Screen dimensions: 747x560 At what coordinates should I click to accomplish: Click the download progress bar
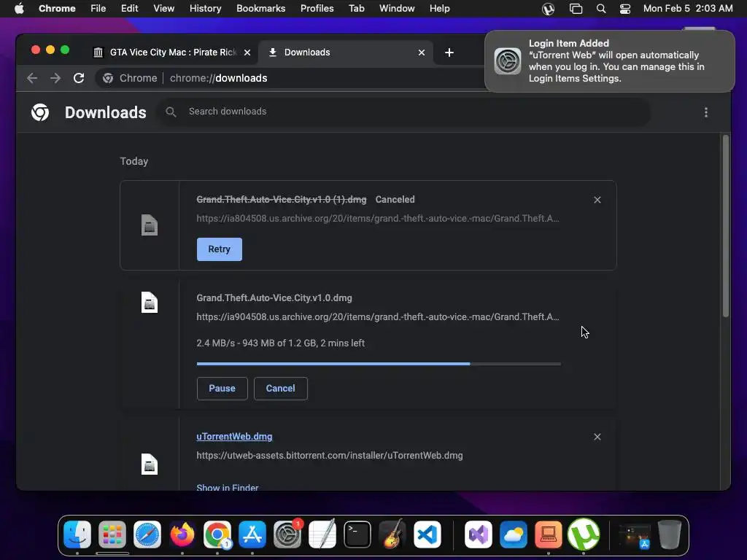(379, 364)
